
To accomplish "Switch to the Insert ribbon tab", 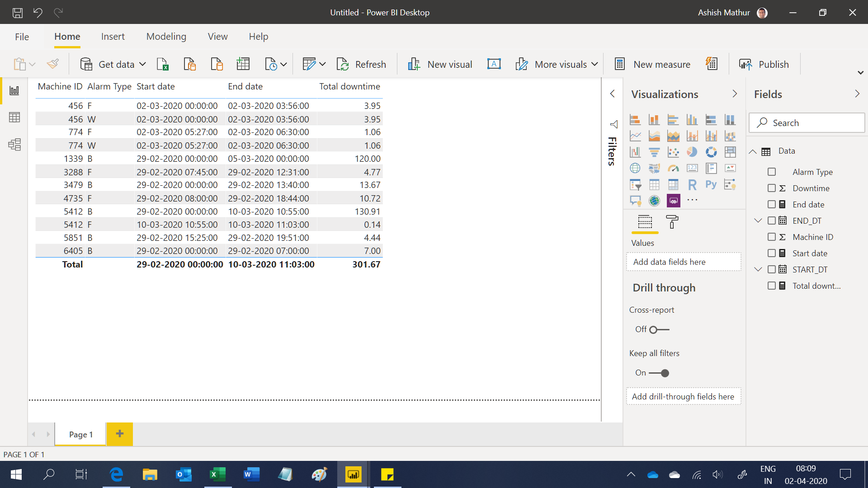I will [x=113, y=37].
